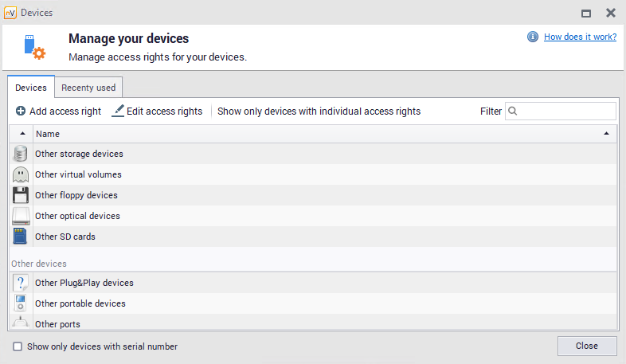Enable Show only devices with serial number
The image size is (626, 364).
18,346
